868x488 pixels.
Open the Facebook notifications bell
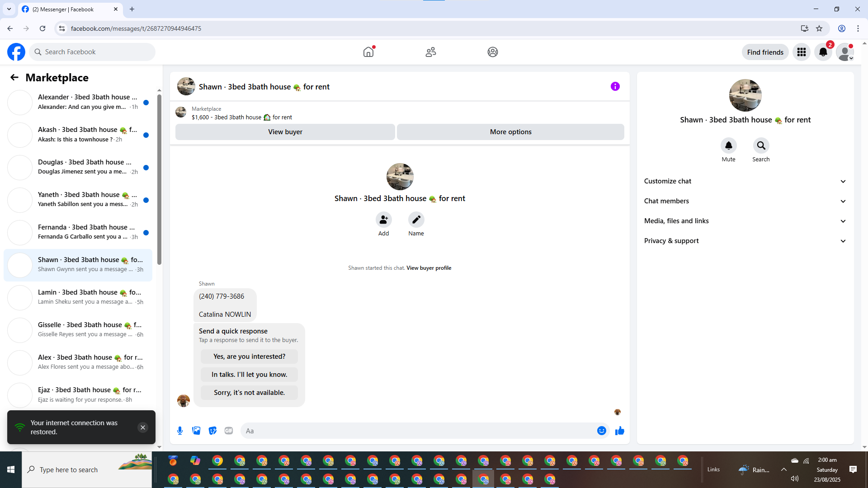click(x=823, y=52)
